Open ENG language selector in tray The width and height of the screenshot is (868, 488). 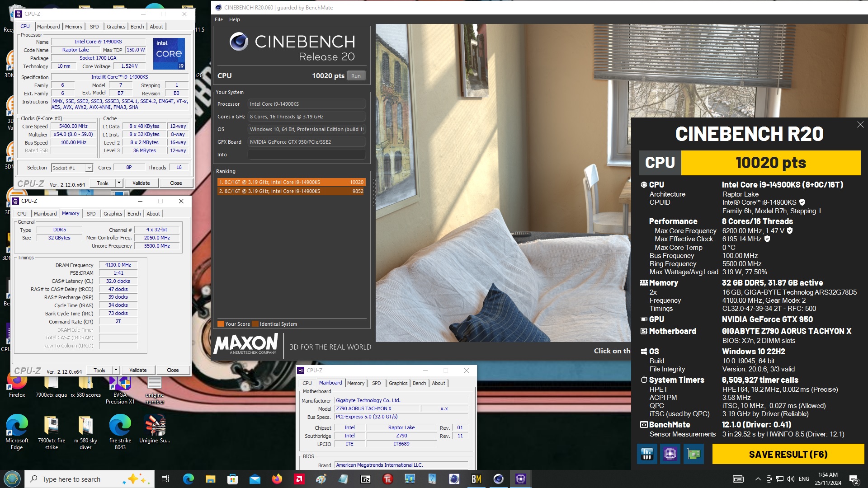804,479
